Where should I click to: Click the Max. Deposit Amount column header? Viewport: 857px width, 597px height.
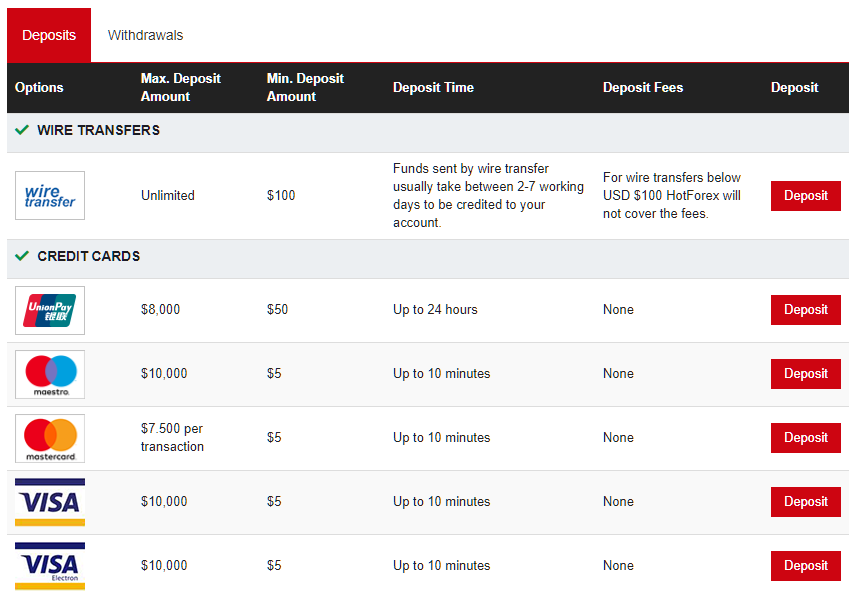[x=180, y=87]
